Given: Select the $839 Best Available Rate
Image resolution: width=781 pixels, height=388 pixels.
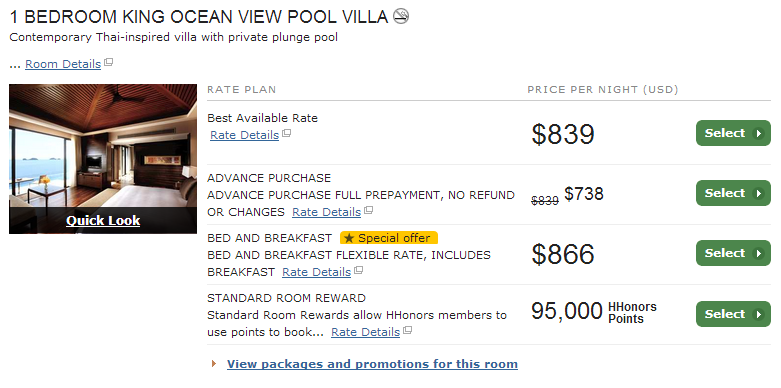Looking at the screenshot, I should [x=733, y=133].
